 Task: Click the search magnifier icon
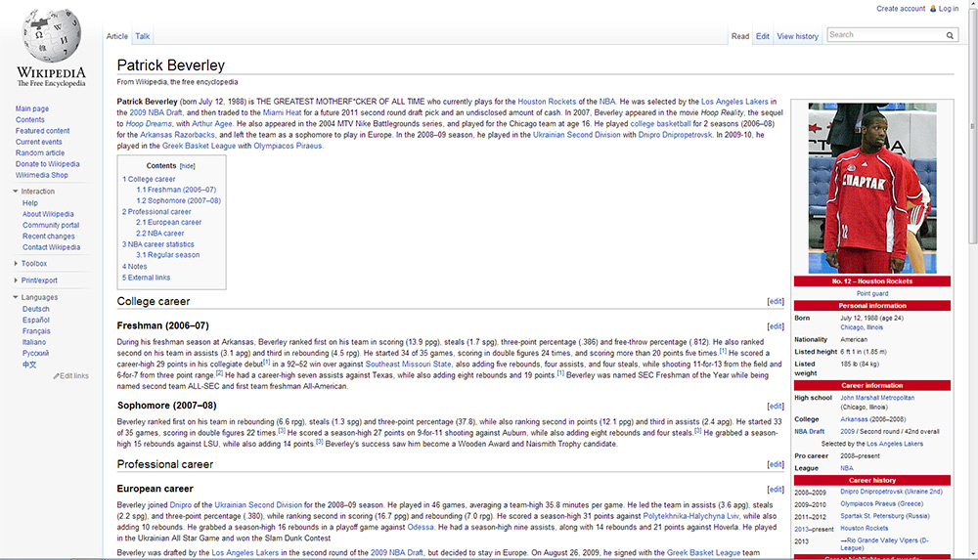(950, 35)
